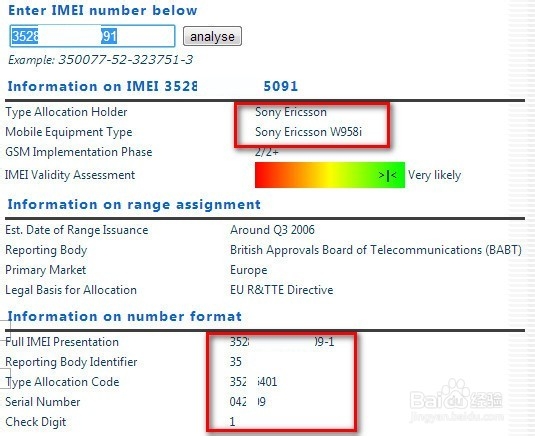Select the 'EU R&TTE Directive' value
This screenshot has height=436, width=535.
(282, 290)
